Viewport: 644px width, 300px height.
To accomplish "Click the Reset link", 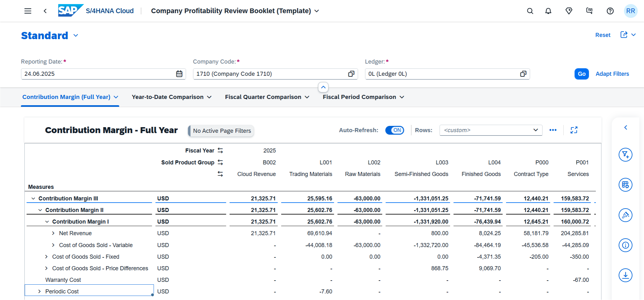I will point(603,35).
